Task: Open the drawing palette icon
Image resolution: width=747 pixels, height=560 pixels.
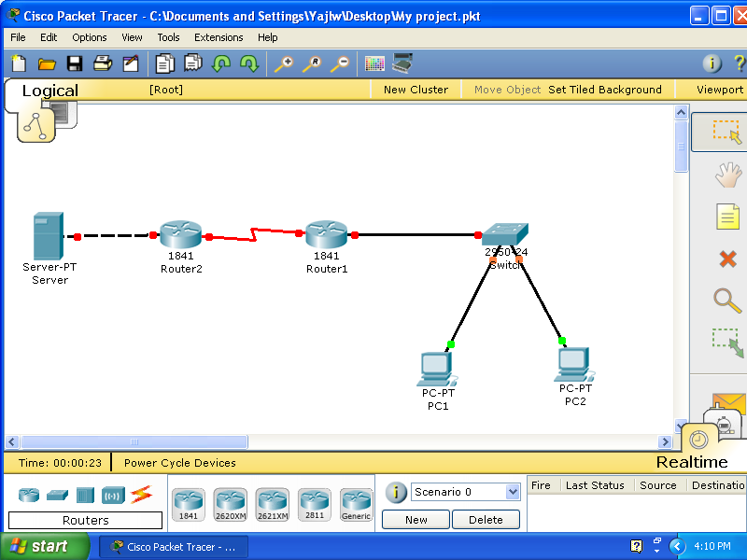Action: coord(374,63)
